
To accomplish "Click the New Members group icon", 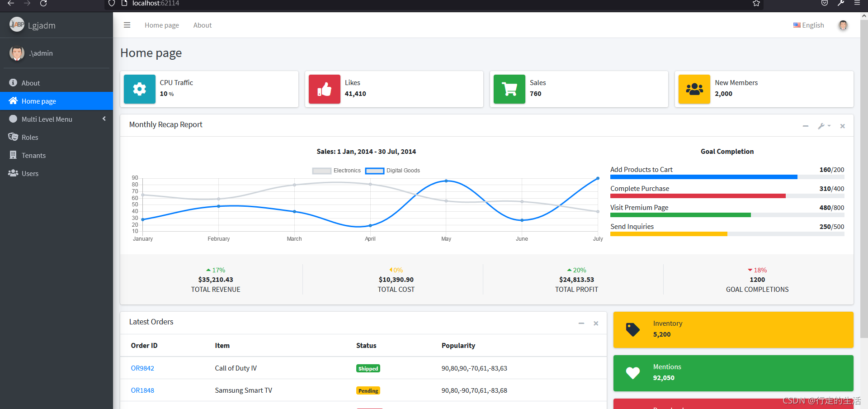I will [694, 89].
